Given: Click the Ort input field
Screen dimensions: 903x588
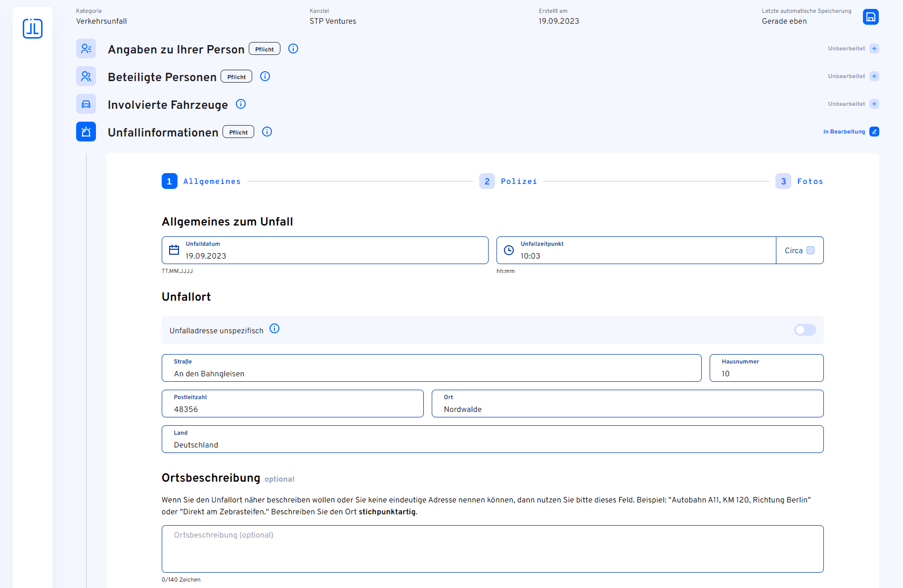Looking at the screenshot, I should (x=628, y=404).
